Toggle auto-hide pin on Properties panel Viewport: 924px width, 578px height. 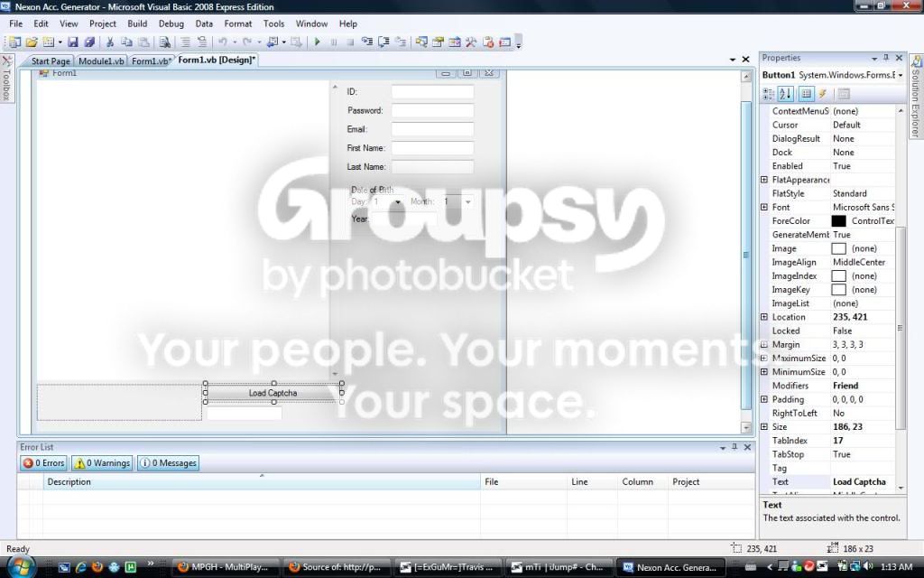(886, 57)
